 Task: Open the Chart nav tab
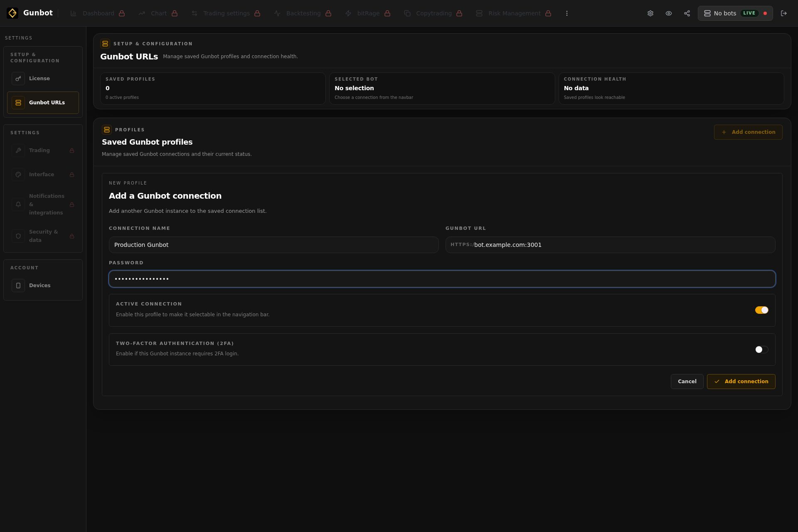pos(158,13)
